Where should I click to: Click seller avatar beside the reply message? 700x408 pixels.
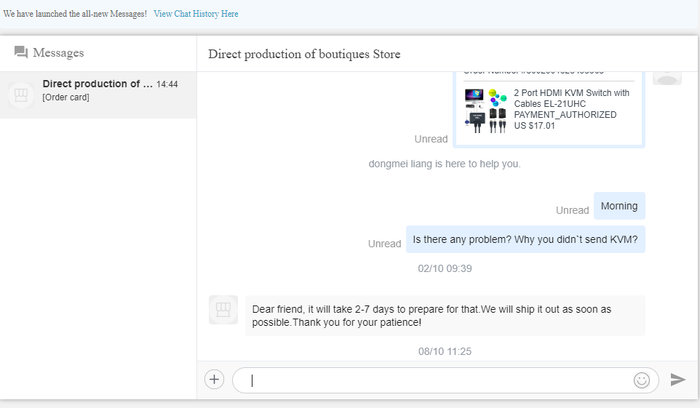(x=223, y=310)
